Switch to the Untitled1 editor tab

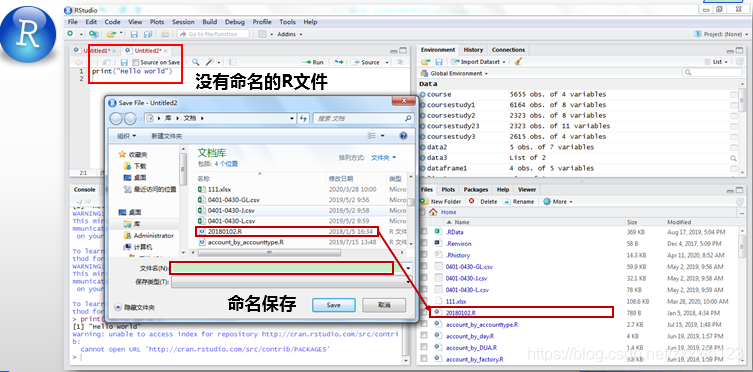(94, 51)
